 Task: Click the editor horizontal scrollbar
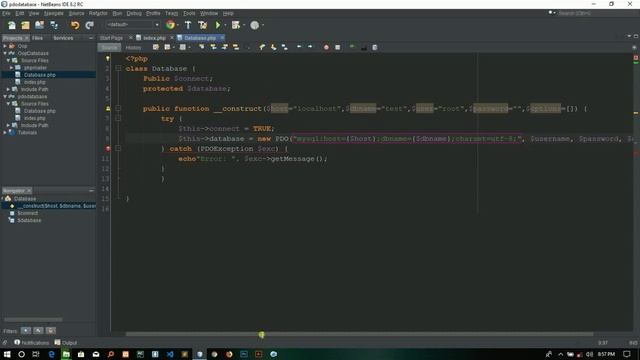(x=359, y=334)
